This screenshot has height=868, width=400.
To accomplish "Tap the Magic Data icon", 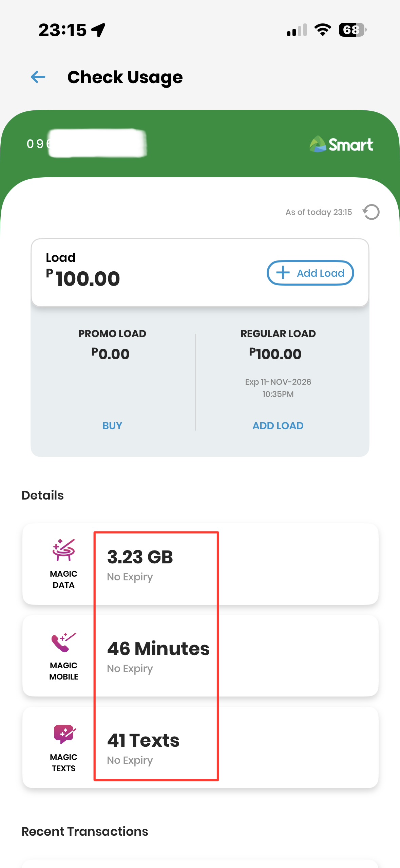I will tap(63, 550).
